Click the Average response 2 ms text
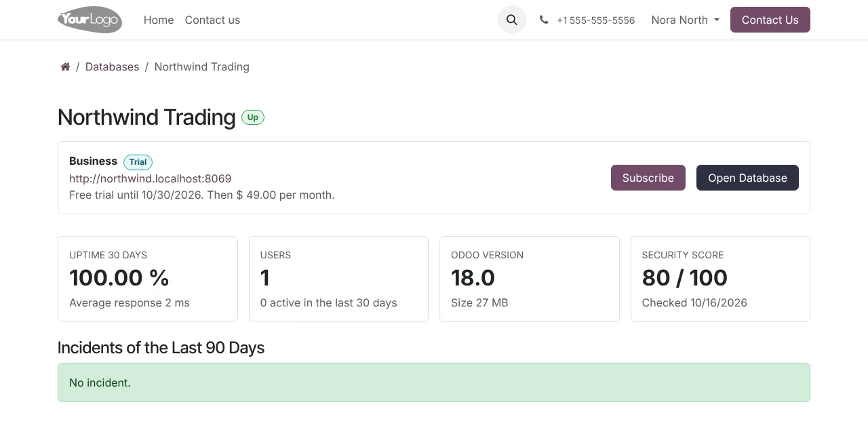The image size is (868, 434). [x=130, y=302]
